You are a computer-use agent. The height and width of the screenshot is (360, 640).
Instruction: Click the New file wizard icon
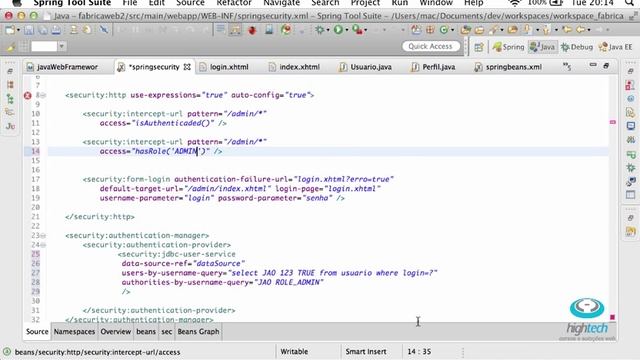pyautogui.click(x=10, y=30)
